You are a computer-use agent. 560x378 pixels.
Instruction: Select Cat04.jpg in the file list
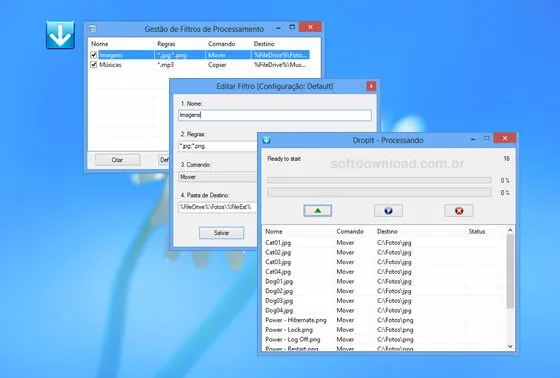[x=278, y=272]
